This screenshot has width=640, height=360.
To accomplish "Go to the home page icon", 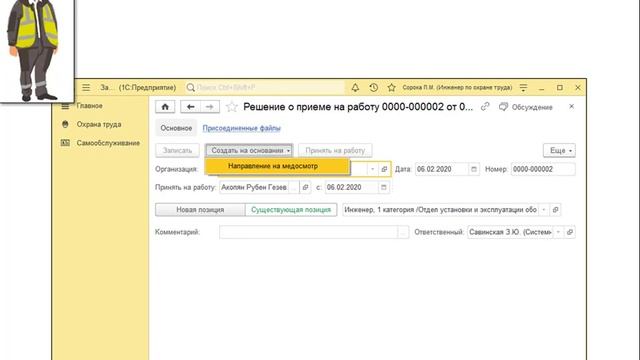I will [x=165, y=107].
